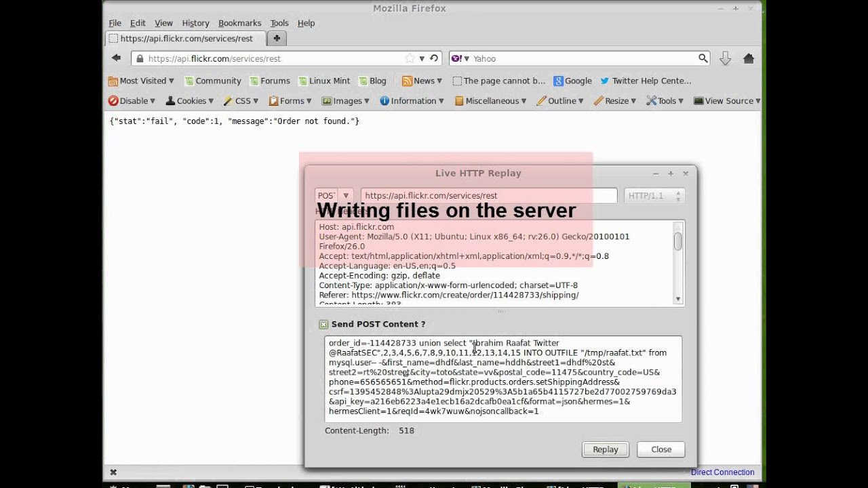This screenshot has height=488, width=868.
Task: Click the POST content text area
Action: [x=503, y=380]
